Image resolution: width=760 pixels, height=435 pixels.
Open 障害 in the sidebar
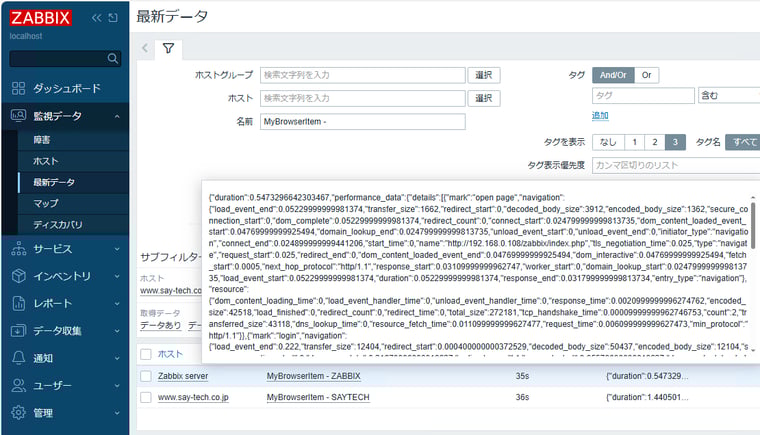[42, 140]
